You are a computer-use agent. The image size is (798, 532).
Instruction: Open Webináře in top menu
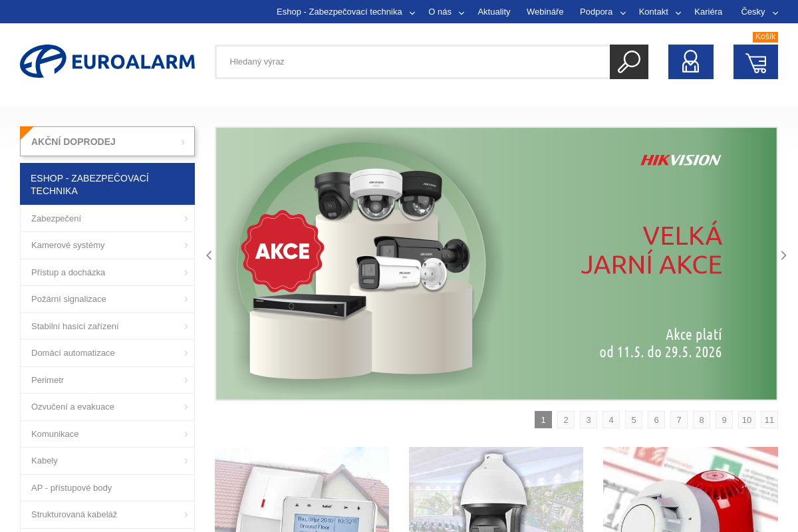545,12
